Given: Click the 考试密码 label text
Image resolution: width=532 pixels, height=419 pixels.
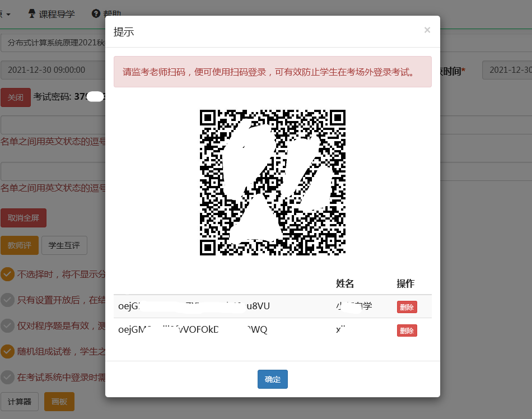Looking at the screenshot, I should coord(52,97).
